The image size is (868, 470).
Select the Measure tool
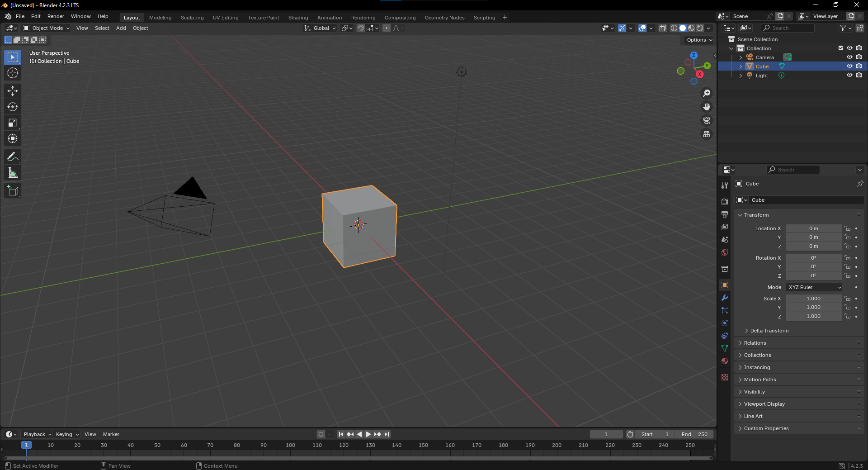point(12,172)
